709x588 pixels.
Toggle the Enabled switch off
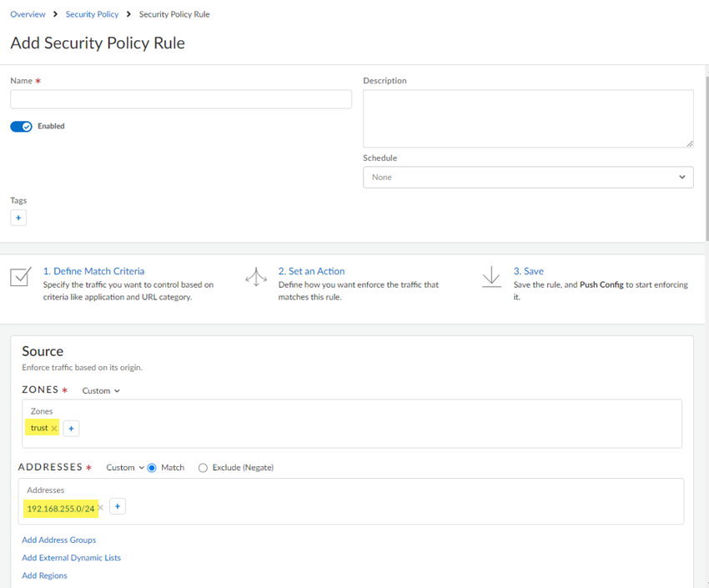pyautogui.click(x=21, y=127)
